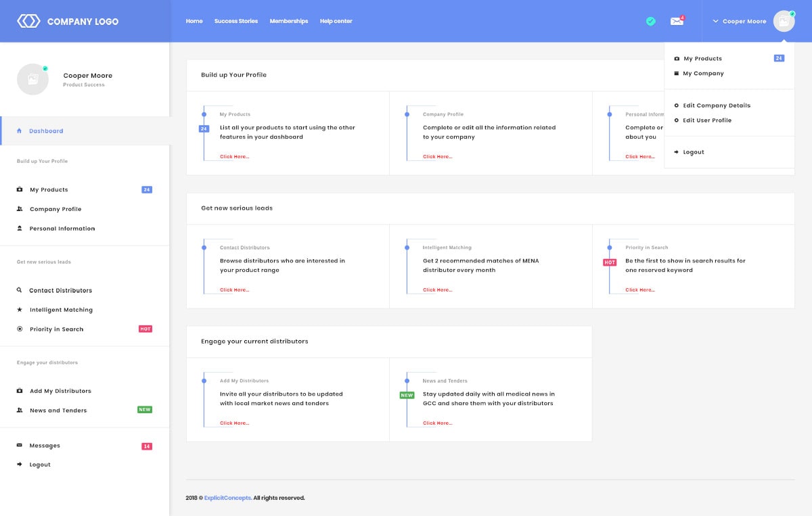Open Success Stories in top navigation
The width and height of the screenshot is (812, 516).
coord(235,21)
